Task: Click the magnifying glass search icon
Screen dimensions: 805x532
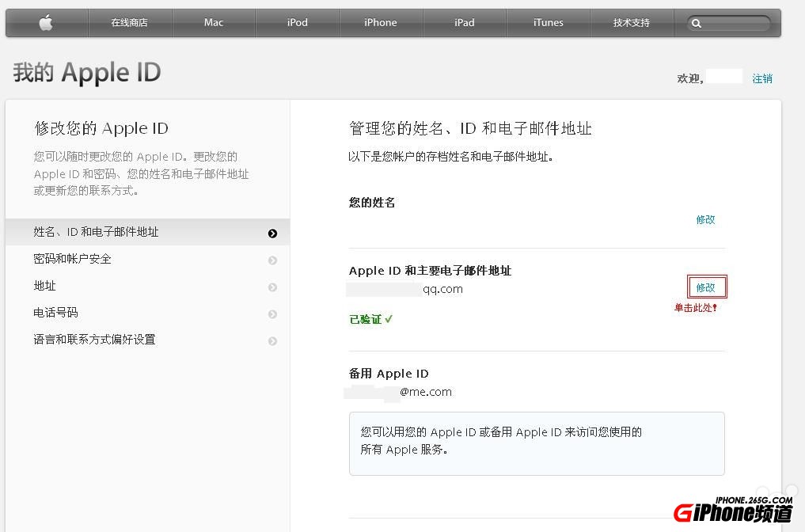Action: pyautogui.click(x=697, y=23)
